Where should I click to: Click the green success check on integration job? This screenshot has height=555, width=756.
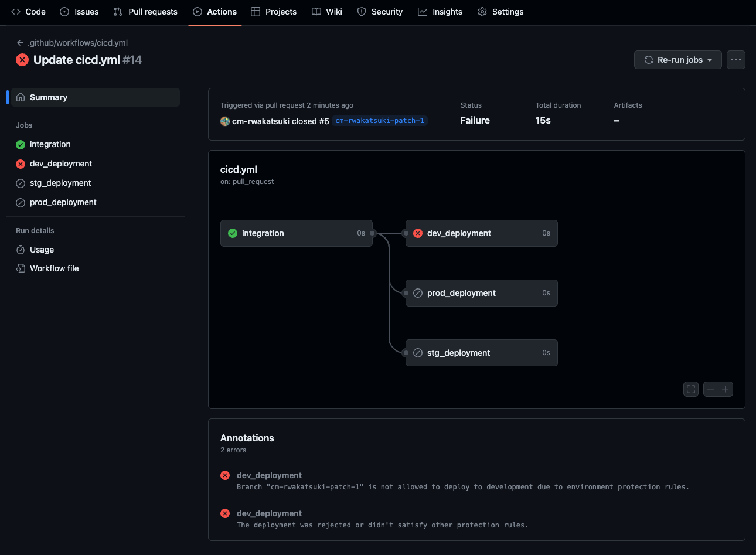(x=21, y=144)
